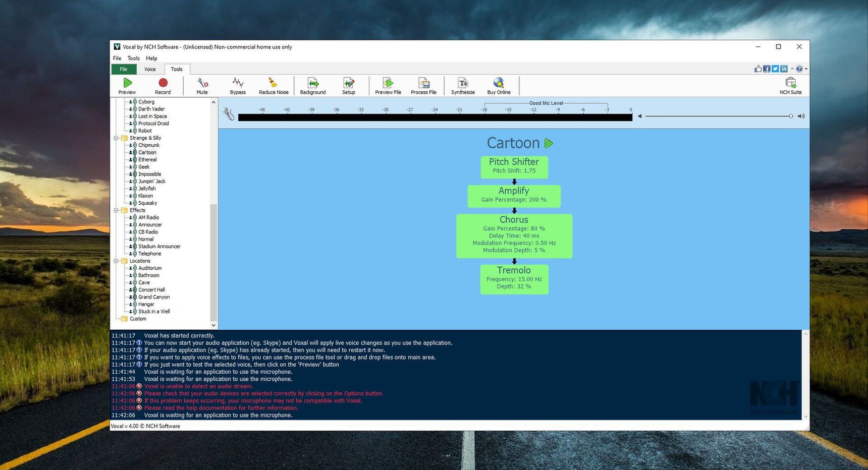
Task: Open the Chorus effect block
Action: point(514,235)
